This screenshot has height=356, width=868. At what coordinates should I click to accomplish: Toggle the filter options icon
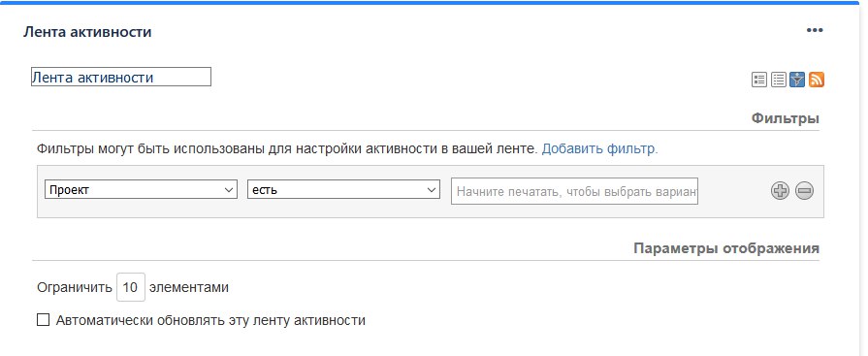(x=797, y=80)
